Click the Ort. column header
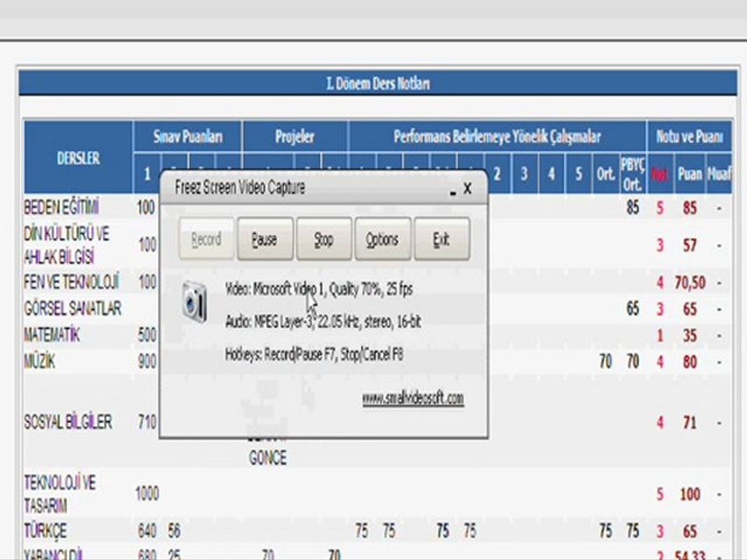747x560 pixels. tap(605, 173)
